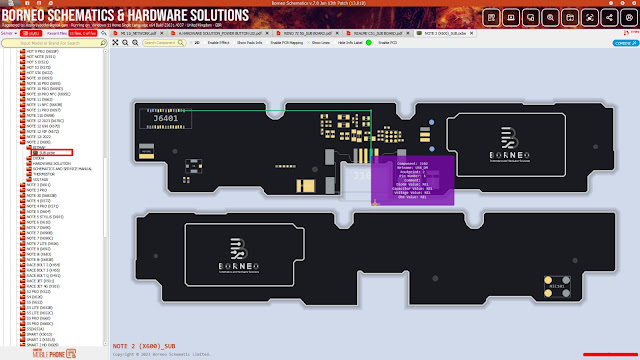
Task: Select the NOTE 2 (X600)_SUB.pcbx tab
Action: tap(444, 33)
